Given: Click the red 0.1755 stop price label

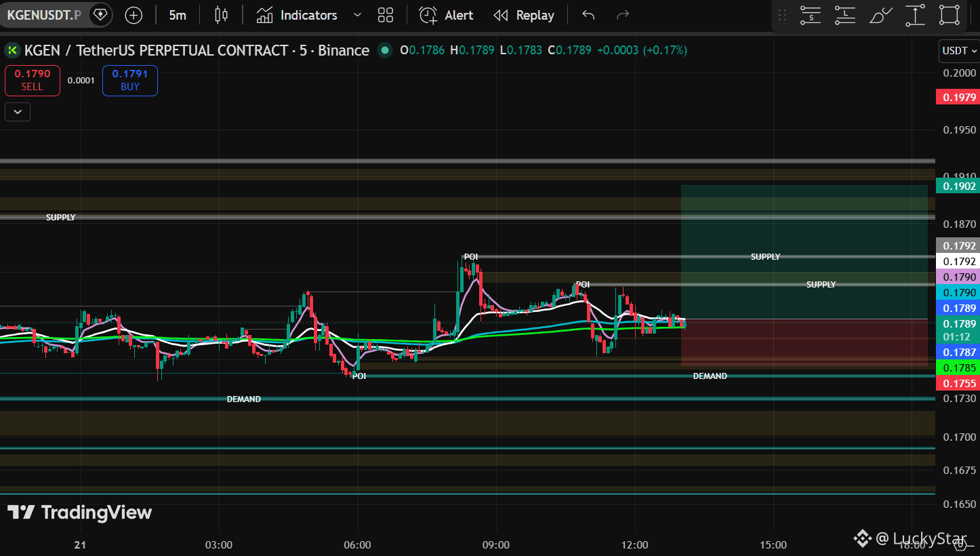Looking at the screenshot, I should (x=960, y=383).
